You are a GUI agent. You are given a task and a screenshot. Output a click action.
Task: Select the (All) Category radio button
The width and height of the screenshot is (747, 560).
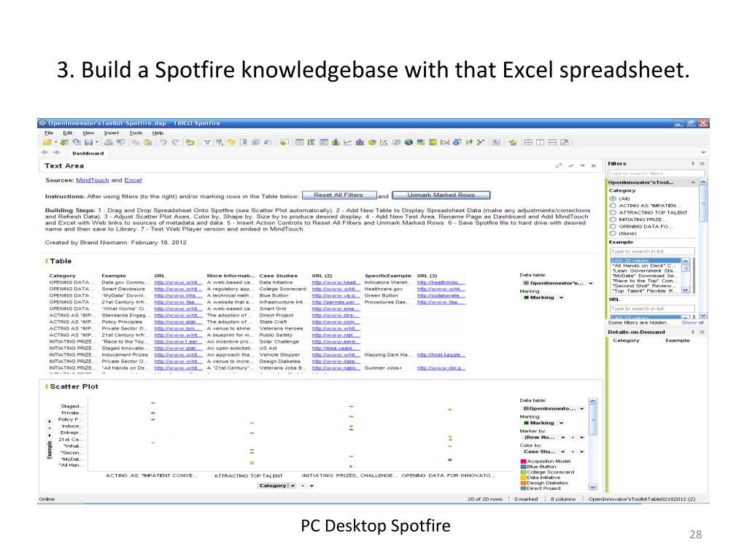tap(613, 198)
